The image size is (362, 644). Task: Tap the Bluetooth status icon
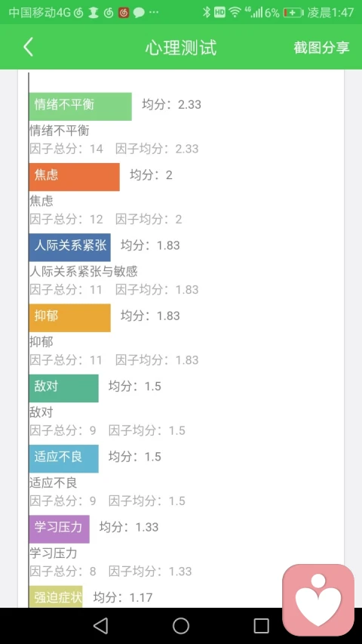pos(207,12)
